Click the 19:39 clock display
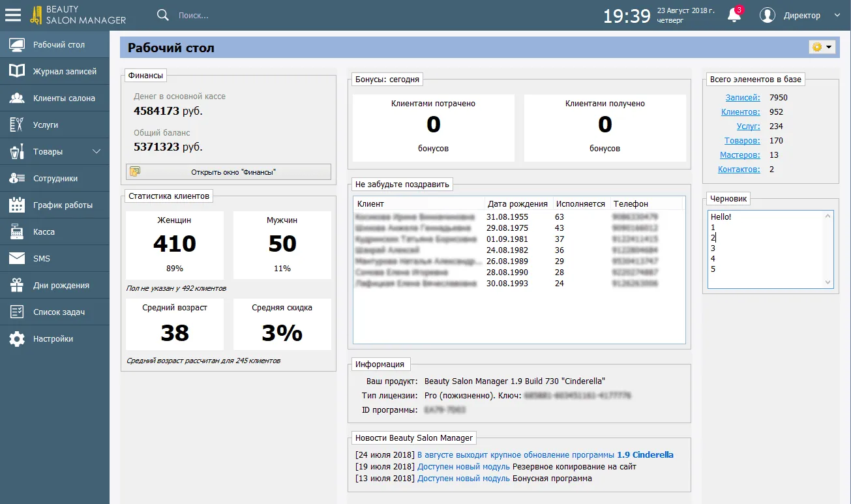 click(x=627, y=16)
